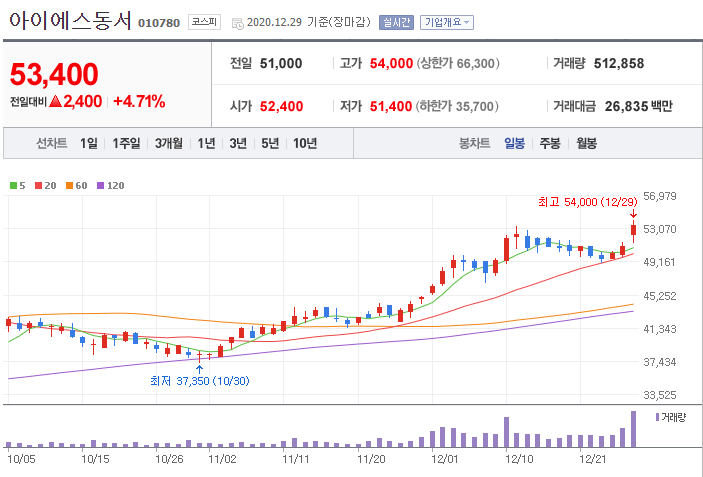Click the tallest volume bar at chart end
Viewport: 703px width, 477px height.
click(634, 429)
